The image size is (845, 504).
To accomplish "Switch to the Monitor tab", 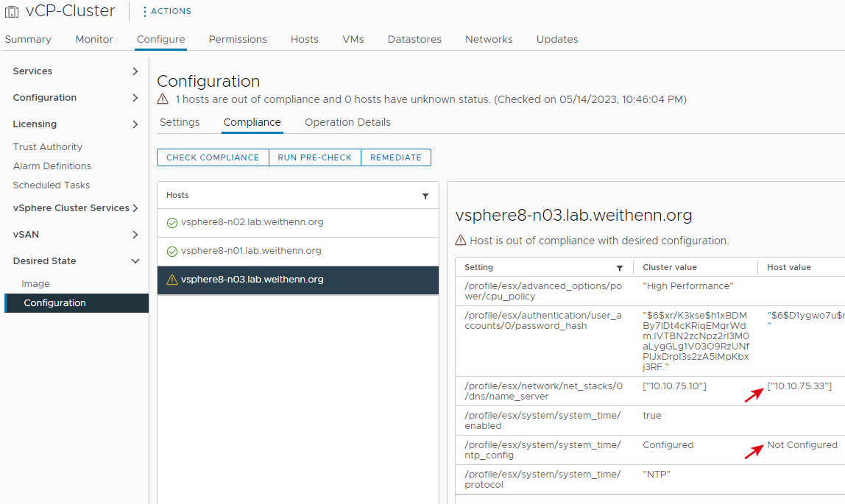I will pos(94,39).
